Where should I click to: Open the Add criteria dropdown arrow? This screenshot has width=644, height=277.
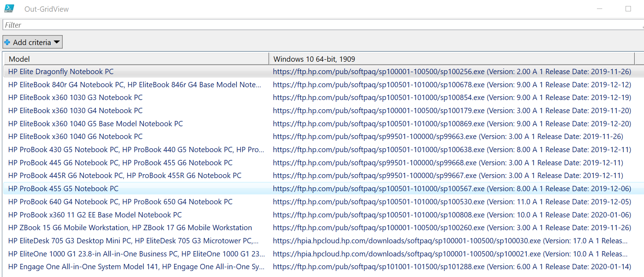pos(57,42)
